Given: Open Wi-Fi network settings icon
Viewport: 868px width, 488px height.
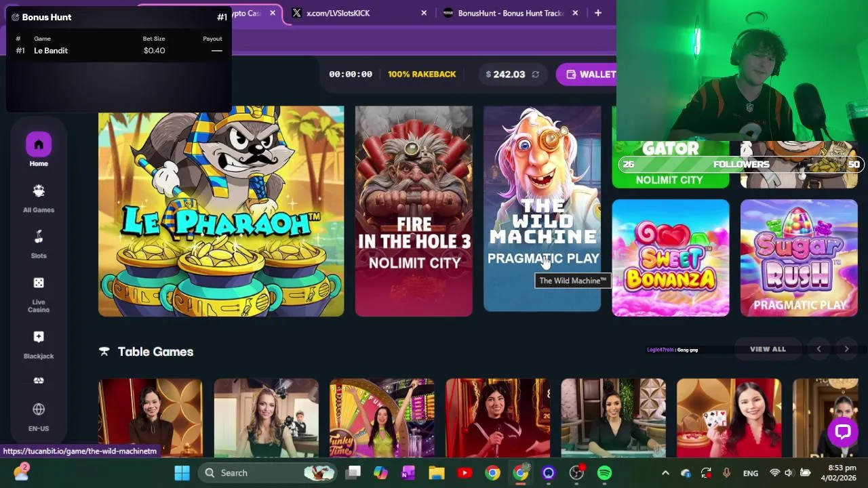Looking at the screenshot, I should pos(774,473).
